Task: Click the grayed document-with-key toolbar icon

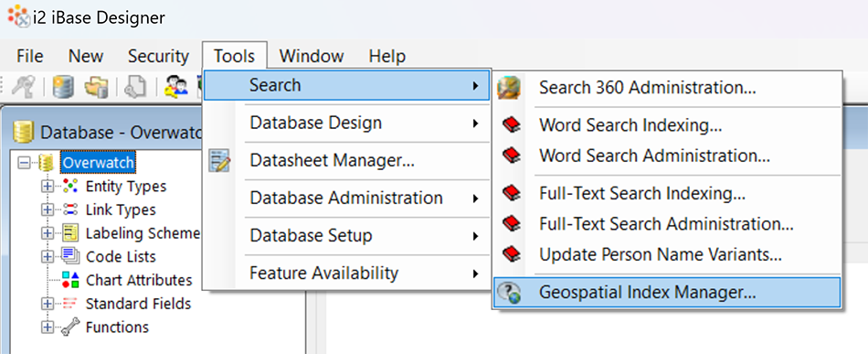Action: [135, 87]
